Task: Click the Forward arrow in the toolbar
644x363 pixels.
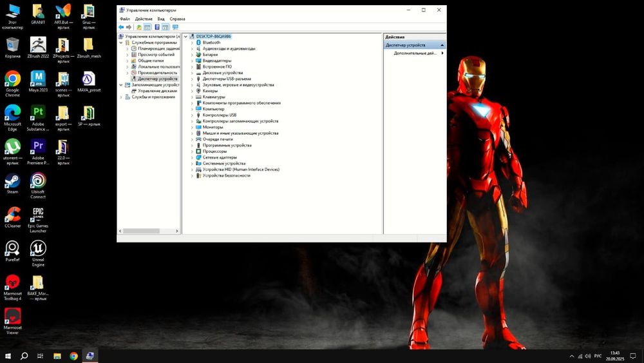Action: pyautogui.click(x=129, y=27)
